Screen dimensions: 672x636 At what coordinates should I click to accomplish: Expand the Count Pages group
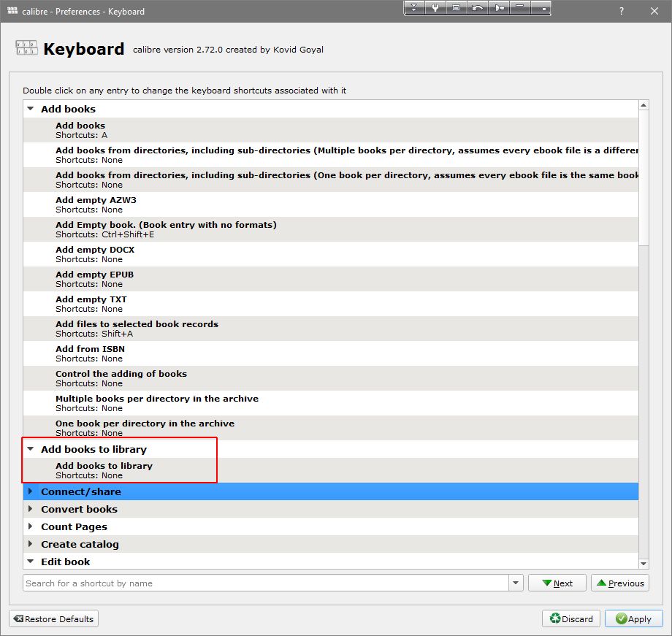[x=31, y=526]
